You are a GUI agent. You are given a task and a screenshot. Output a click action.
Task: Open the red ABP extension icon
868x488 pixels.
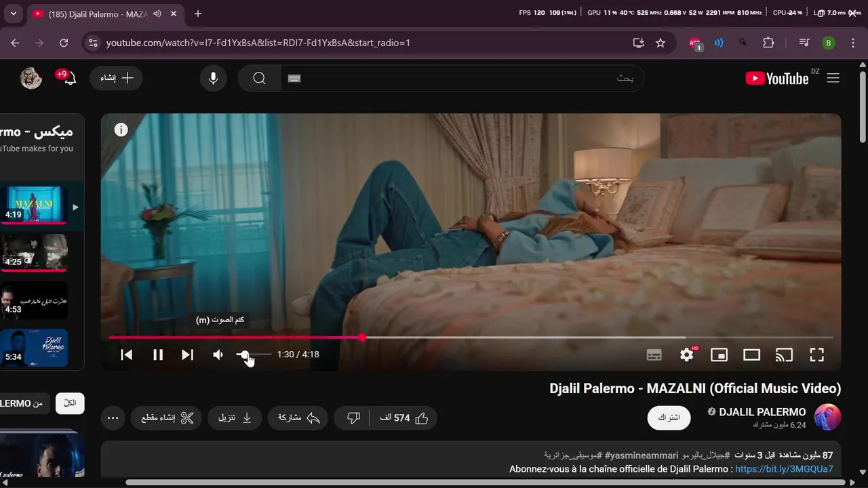(x=695, y=43)
